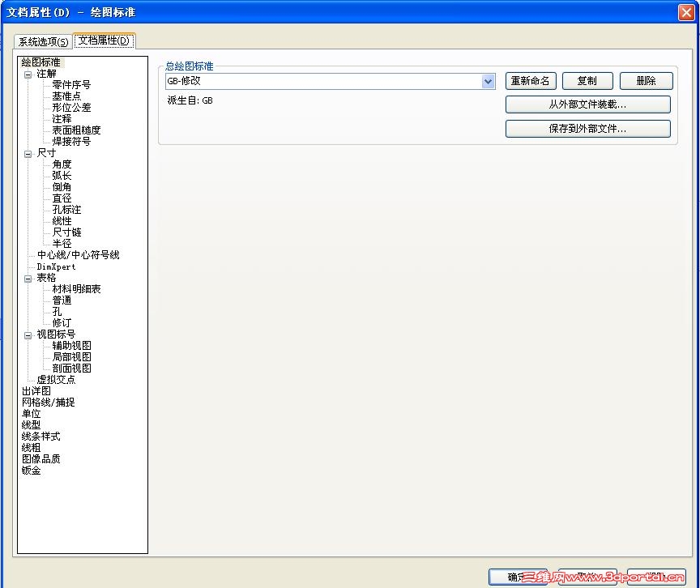Select 普通 tree item
Image resolution: width=700 pixels, height=588 pixels.
click(62, 300)
